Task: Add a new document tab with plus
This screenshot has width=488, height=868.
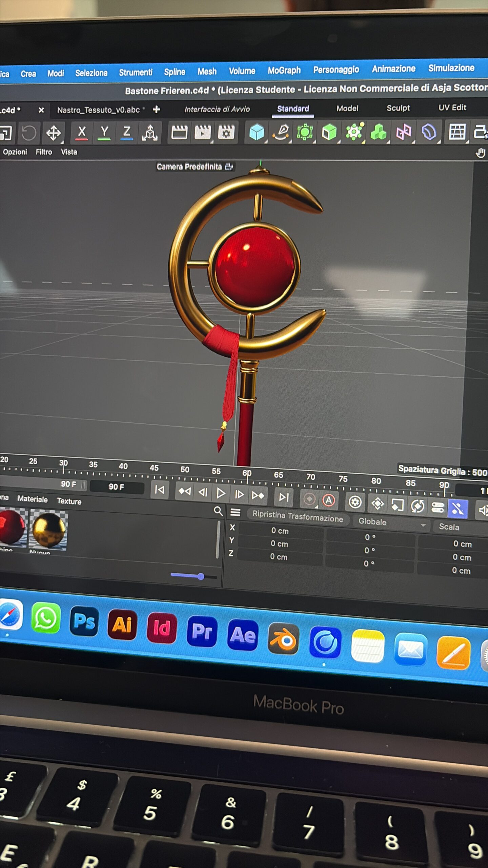Action: 156,110
